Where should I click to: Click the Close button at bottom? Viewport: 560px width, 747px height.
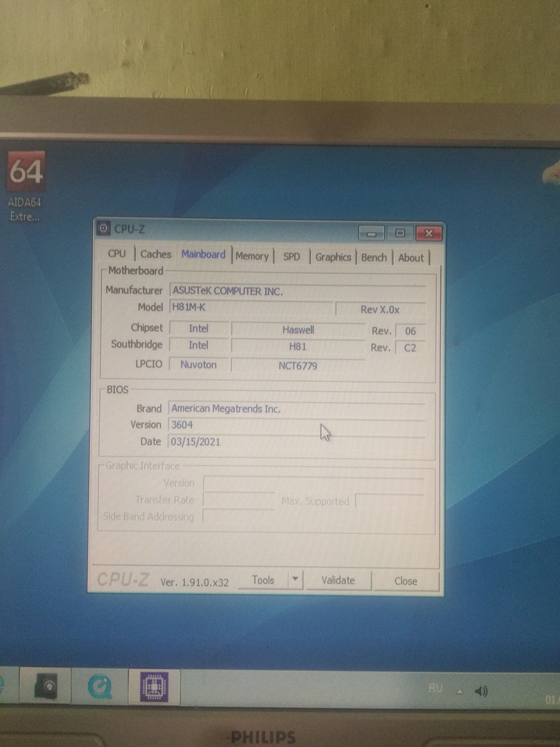(x=406, y=581)
